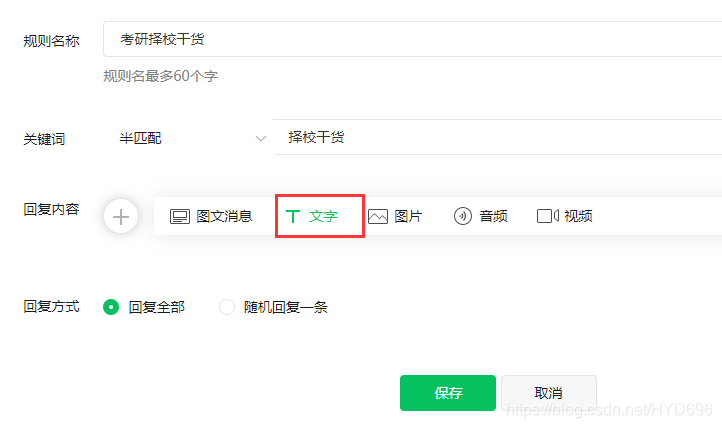Select the 图文消息 article icon
Image resolution: width=722 pixels, height=428 pixels.
(180, 216)
